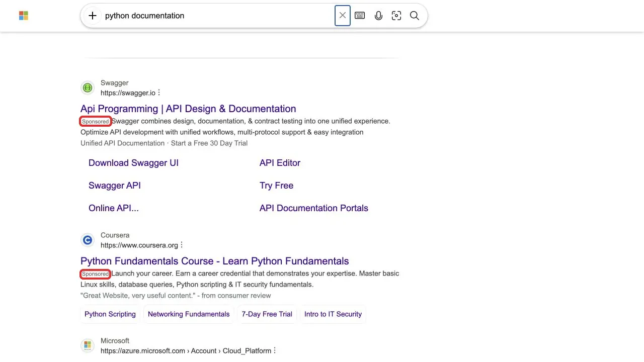Open Api Programming | API Design & Documentation link
This screenshot has height=362, width=644.
click(x=188, y=109)
